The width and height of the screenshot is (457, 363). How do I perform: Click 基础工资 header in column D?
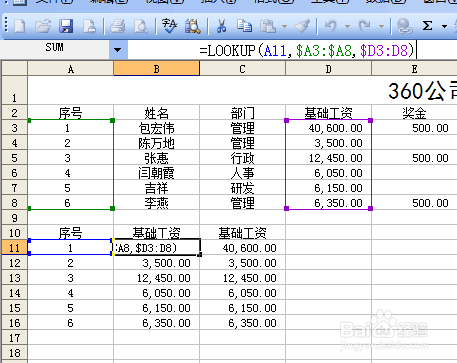coord(328,113)
